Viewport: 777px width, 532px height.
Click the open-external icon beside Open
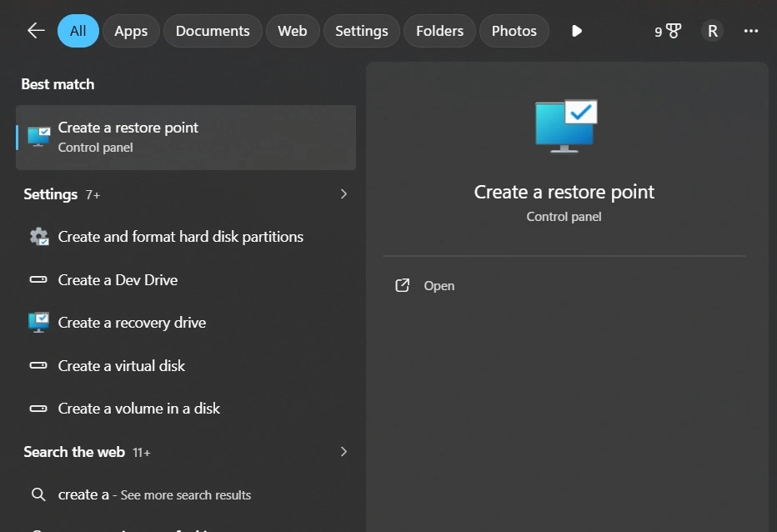click(x=403, y=285)
